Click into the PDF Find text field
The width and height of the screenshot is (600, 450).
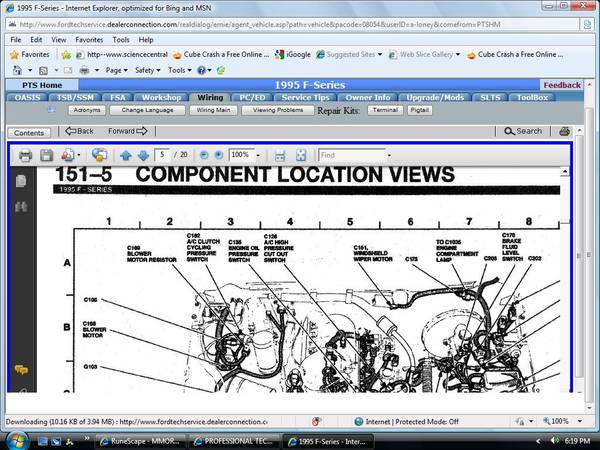352,155
